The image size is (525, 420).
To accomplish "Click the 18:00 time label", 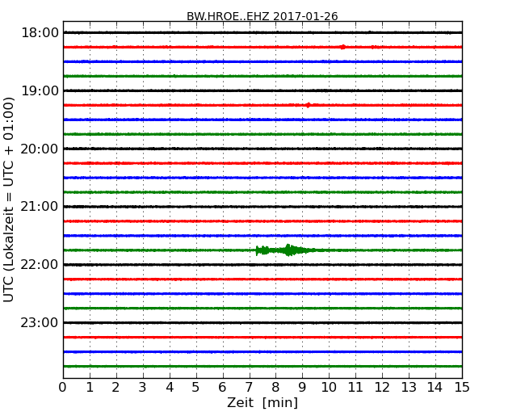I will [x=40, y=33].
